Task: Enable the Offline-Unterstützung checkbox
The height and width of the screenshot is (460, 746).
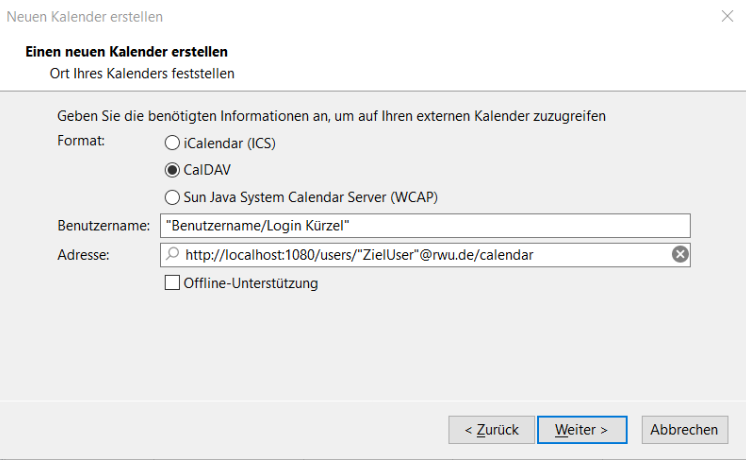Action: click(x=172, y=283)
